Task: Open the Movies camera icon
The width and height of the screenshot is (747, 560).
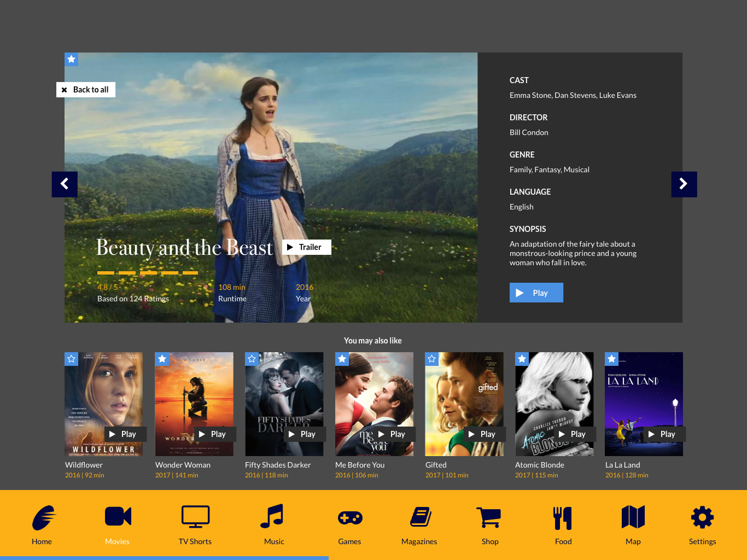Action: 118,516
